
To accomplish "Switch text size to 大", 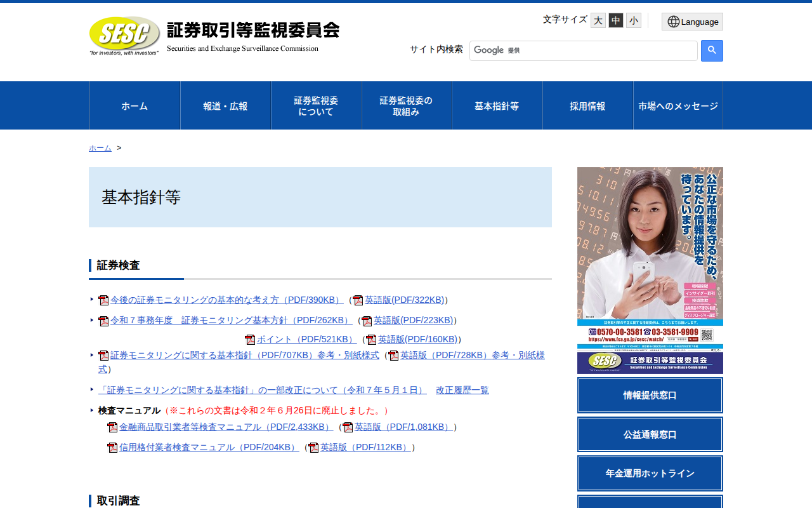I will click(x=597, y=20).
